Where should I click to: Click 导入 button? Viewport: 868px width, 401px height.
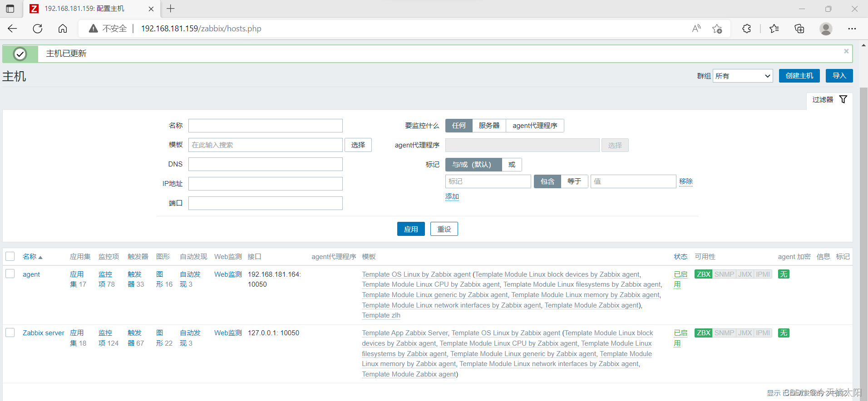point(839,76)
